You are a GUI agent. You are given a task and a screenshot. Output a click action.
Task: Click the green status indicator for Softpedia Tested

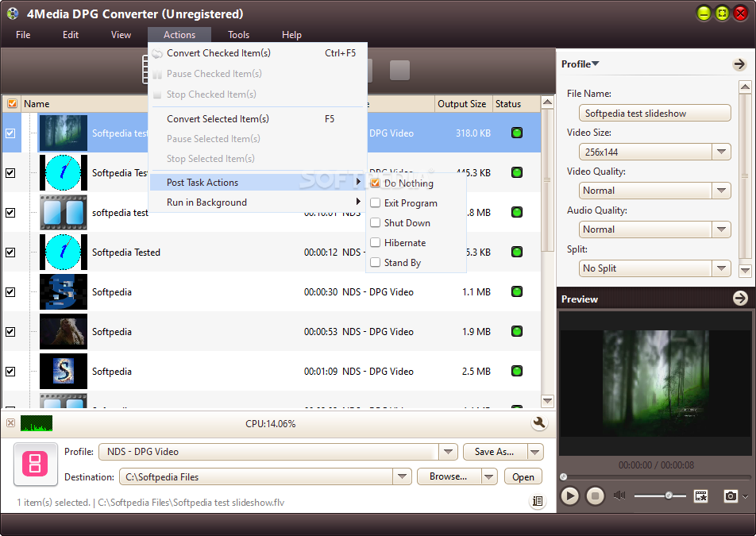point(517,252)
